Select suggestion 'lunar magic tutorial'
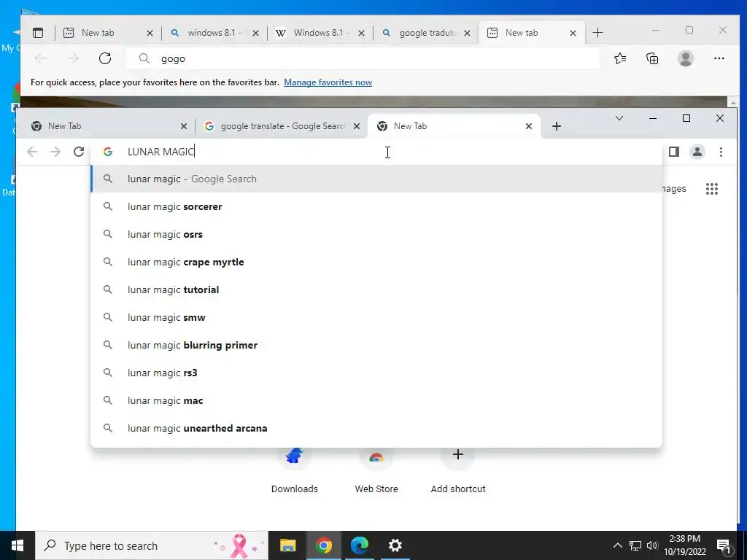This screenshot has height=560, width=747. click(x=376, y=289)
